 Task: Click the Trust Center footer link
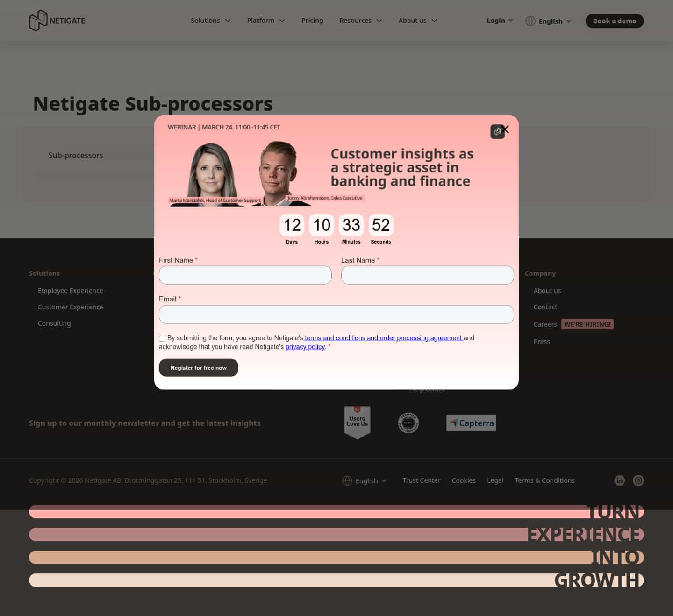pos(421,480)
